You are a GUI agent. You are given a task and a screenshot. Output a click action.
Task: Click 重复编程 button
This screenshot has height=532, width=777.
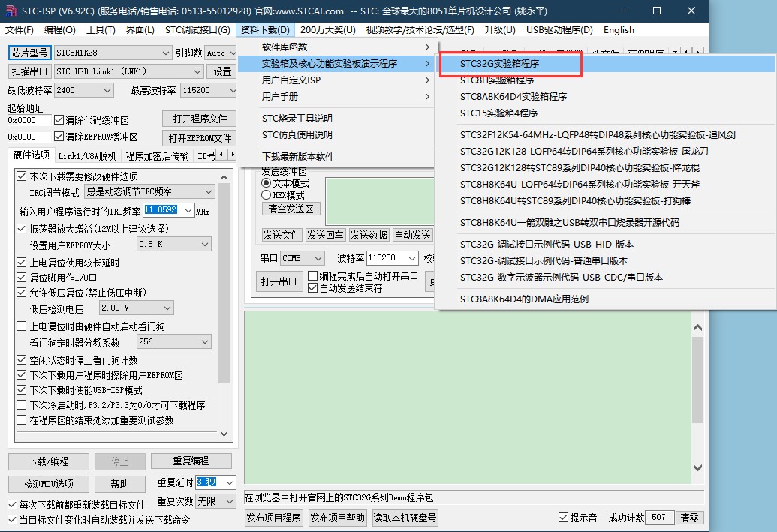tap(191, 461)
